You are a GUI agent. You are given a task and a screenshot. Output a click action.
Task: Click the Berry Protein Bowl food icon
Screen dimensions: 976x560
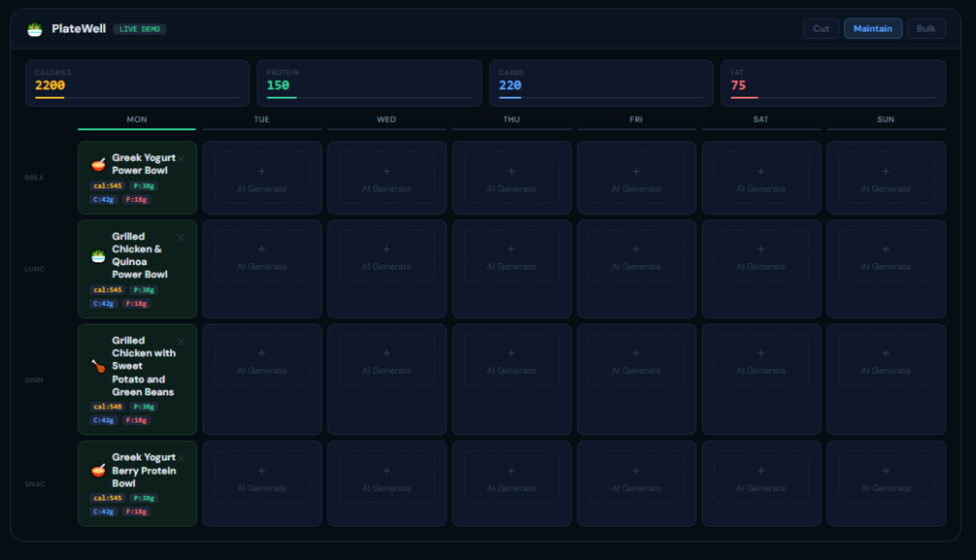98,471
